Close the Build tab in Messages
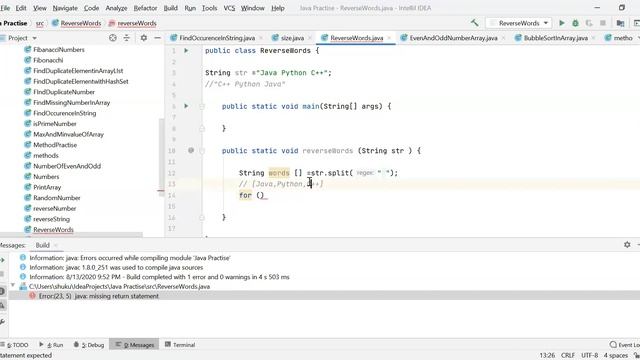 (x=56, y=245)
